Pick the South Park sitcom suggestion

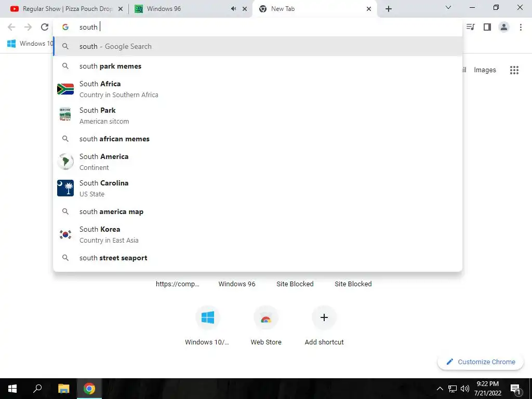pos(258,116)
